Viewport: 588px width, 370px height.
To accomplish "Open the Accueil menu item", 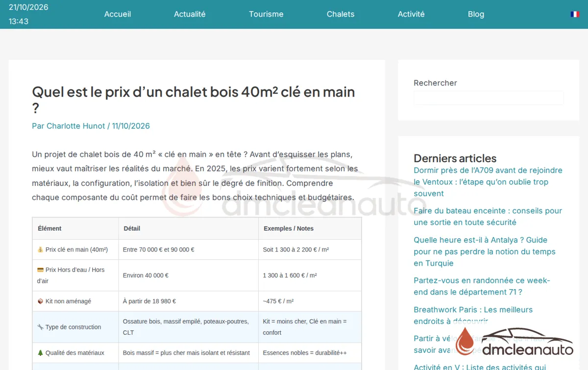I will click(118, 14).
